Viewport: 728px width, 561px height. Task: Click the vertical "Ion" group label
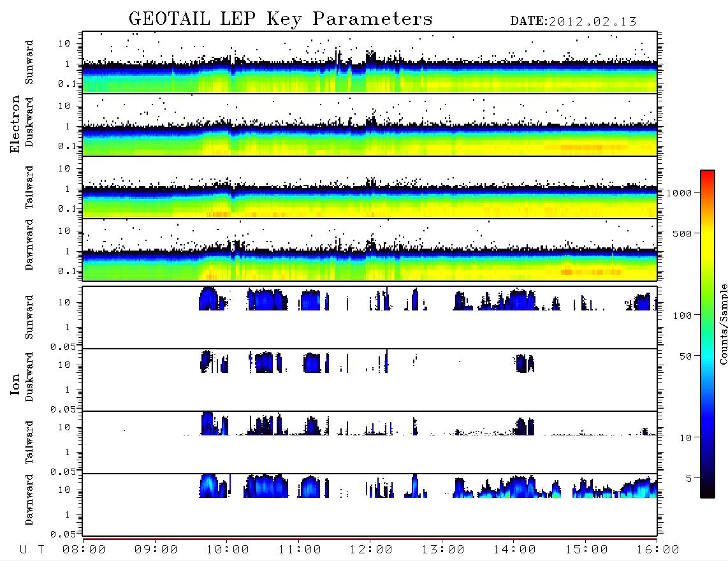[15, 384]
